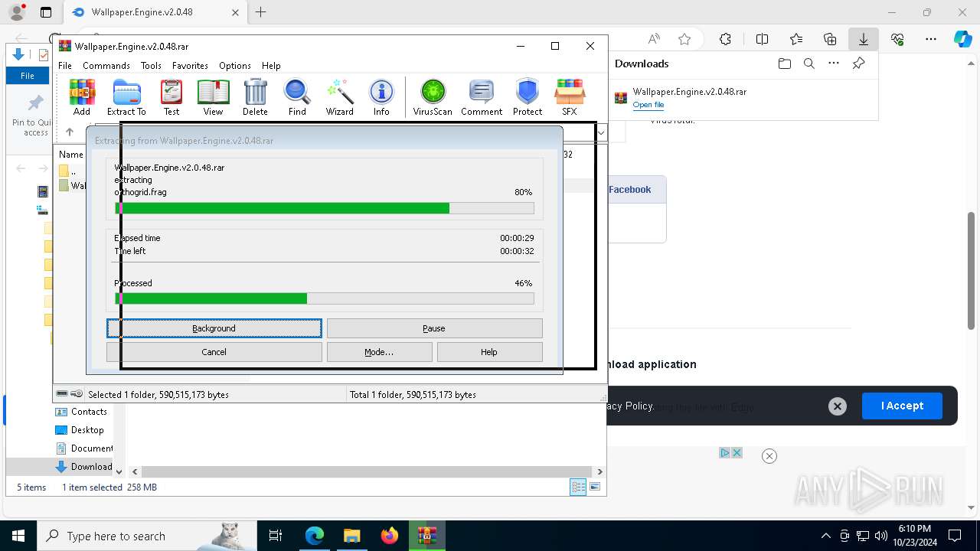
Task: Click the Mode... button
Action: (379, 352)
